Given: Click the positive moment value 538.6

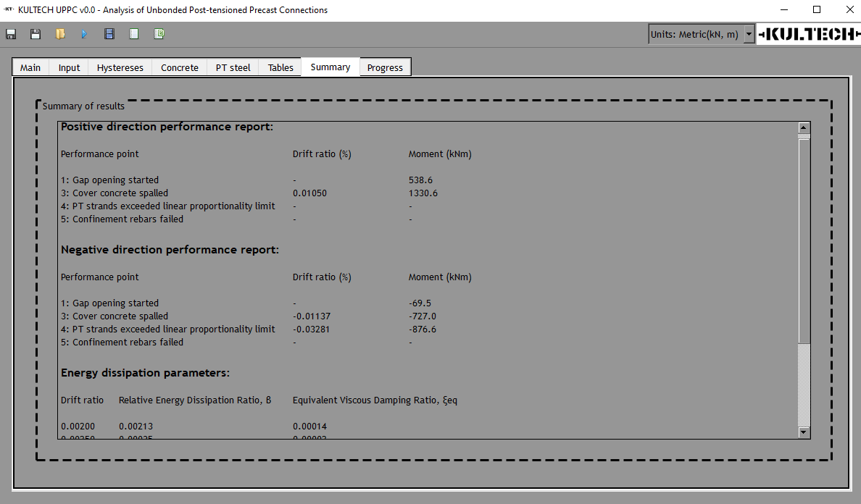Looking at the screenshot, I should pos(420,180).
